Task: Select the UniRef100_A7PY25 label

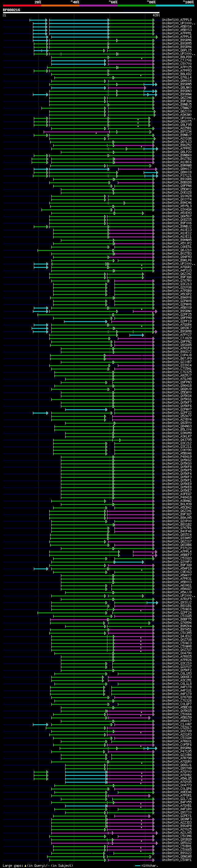Action: coord(177,67)
